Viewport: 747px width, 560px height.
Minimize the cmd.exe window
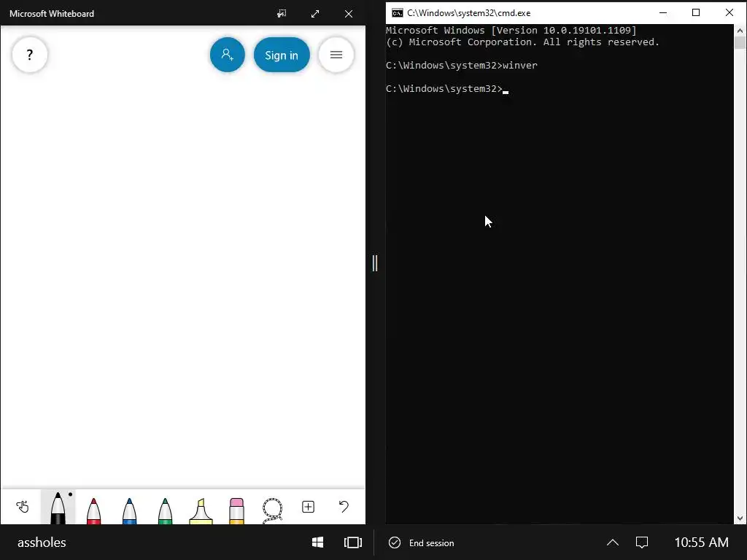click(x=662, y=13)
